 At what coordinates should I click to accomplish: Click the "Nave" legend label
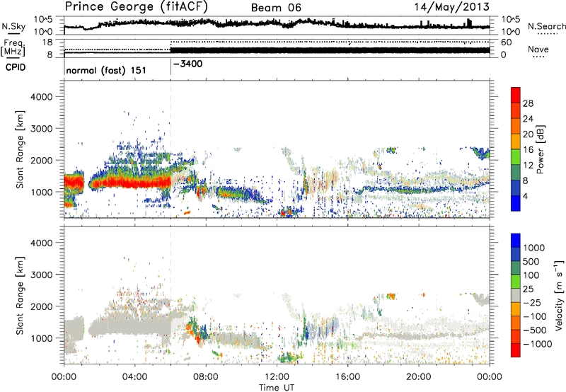pyautogui.click(x=538, y=49)
